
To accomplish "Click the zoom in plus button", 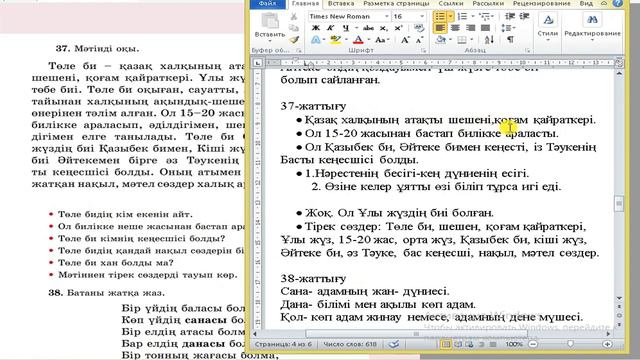I will pyautogui.click(x=607, y=344).
